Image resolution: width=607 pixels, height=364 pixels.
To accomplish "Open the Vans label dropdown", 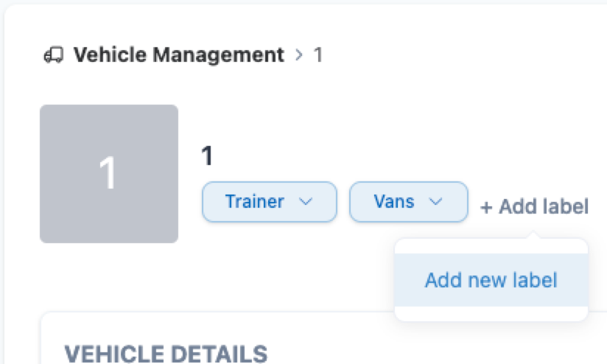I will point(407,201).
